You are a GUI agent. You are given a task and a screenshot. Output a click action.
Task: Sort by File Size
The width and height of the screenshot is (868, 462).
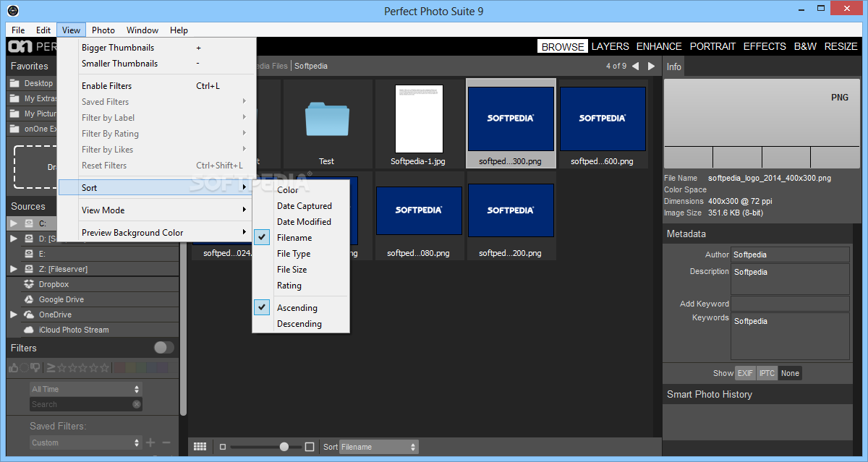click(x=301, y=269)
